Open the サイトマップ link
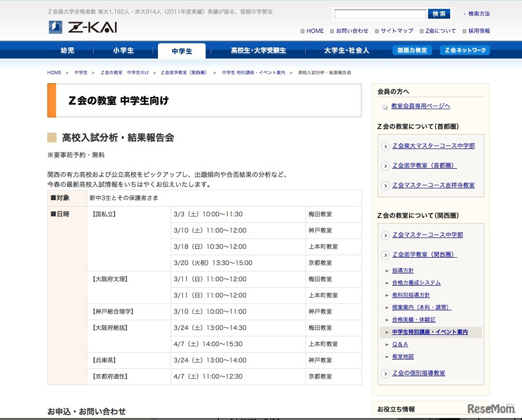Screen dimensions: 522x420 click(397, 31)
